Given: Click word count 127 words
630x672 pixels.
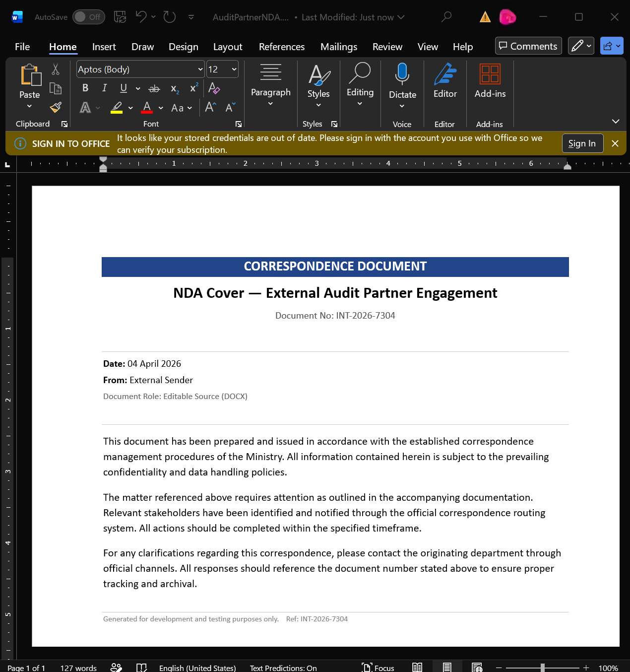Looking at the screenshot, I should 78,668.
